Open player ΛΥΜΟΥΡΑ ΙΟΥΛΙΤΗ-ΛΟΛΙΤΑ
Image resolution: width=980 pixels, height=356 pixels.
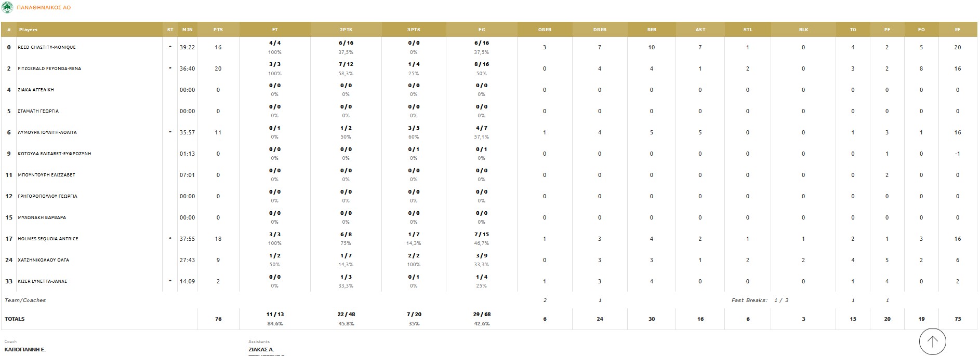click(47, 132)
